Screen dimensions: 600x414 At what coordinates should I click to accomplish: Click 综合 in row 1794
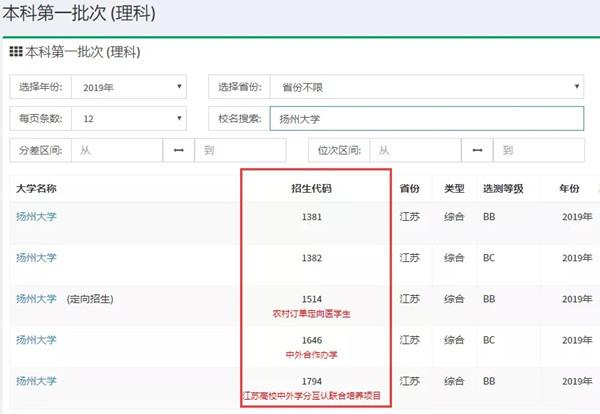454,381
